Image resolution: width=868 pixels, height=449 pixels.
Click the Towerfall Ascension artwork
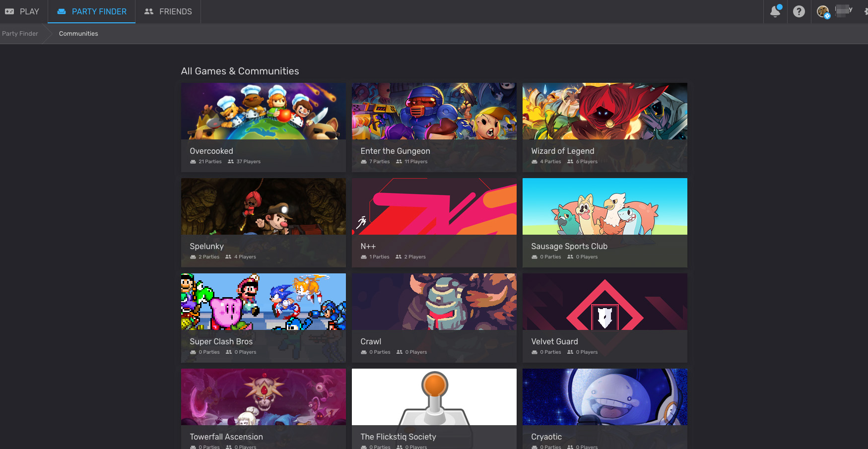[264, 397]
